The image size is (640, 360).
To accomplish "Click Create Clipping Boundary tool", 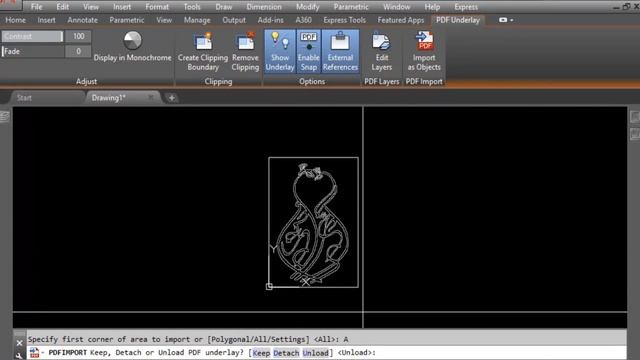I will pyautogui.click(x=203, y=51).
